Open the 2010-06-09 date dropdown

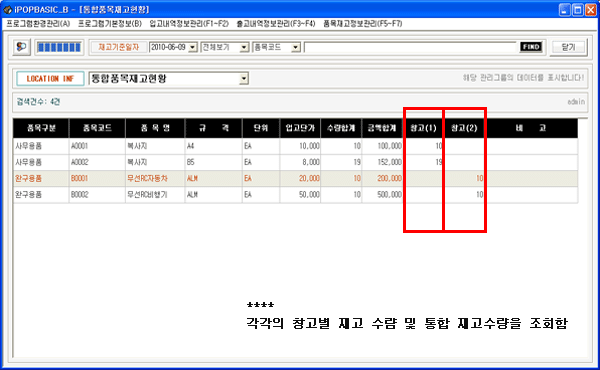pyautogui.click(x=193, y=47)
